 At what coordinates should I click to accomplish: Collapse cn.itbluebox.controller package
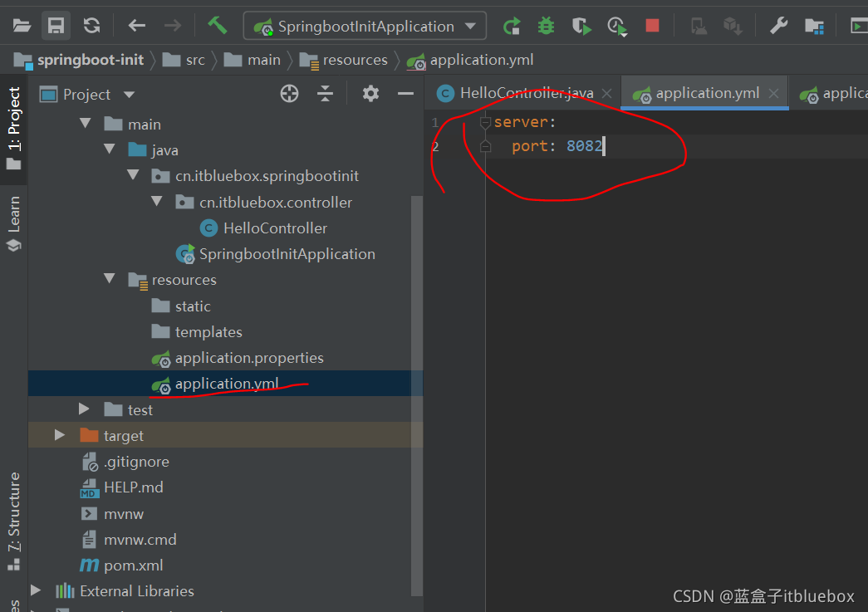[x=157, y=201]
